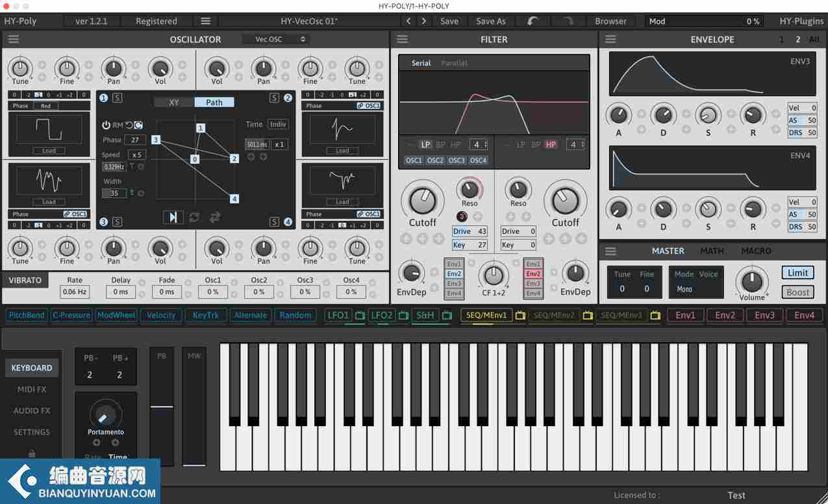The height and width of the screenshot is (504, 828).
Task: Open the SEQ/MEnv2 editor monitor icon
Action: pyautogui.click(x=588, y=316)
